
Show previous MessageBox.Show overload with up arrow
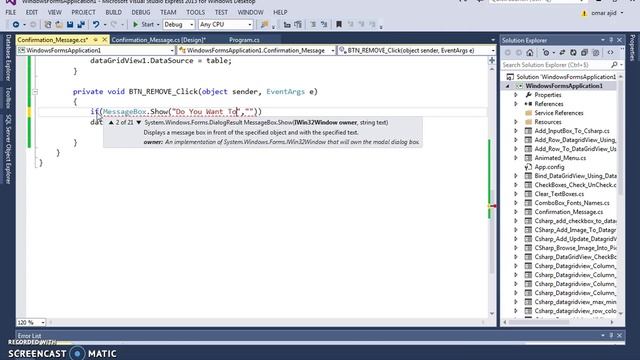[x=111, y=122]
